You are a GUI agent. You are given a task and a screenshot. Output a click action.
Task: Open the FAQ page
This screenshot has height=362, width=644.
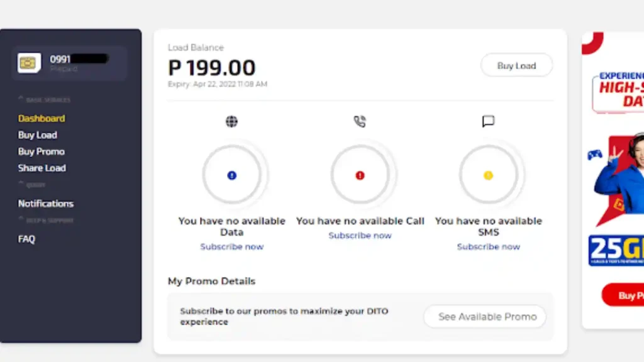pos(26,239)
